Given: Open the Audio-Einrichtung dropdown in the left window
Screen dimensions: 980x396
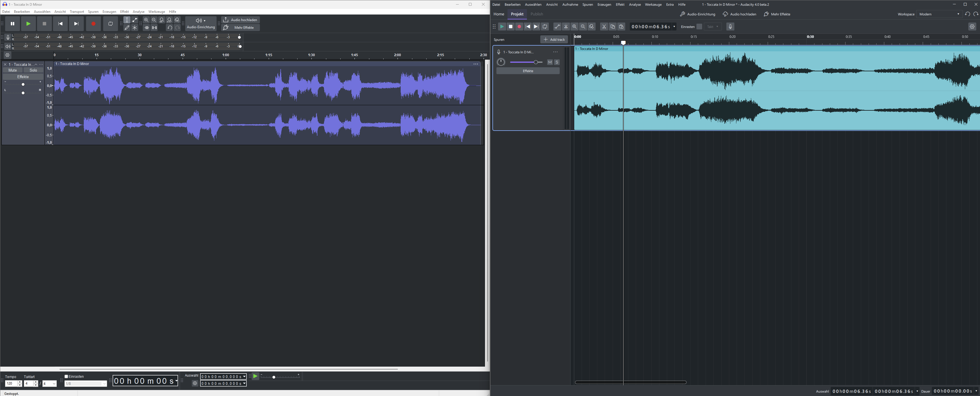Looking at the screenshot, I should pos(201,24).
